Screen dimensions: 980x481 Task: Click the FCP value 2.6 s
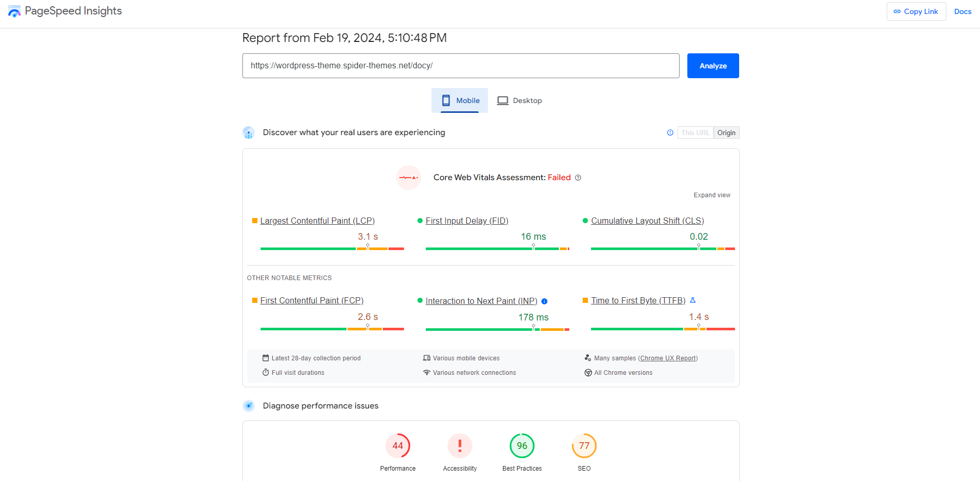[368, 317]
